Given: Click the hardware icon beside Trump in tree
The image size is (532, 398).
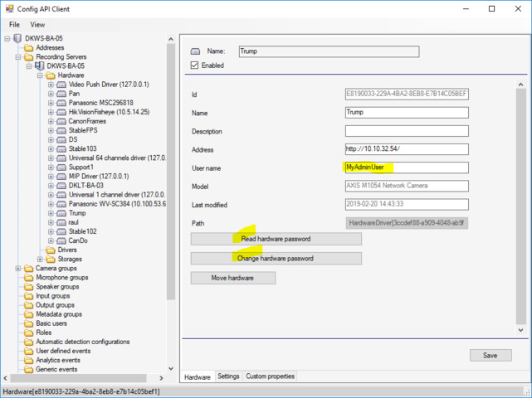Looking at the screenshot, I should pos(61,213).
